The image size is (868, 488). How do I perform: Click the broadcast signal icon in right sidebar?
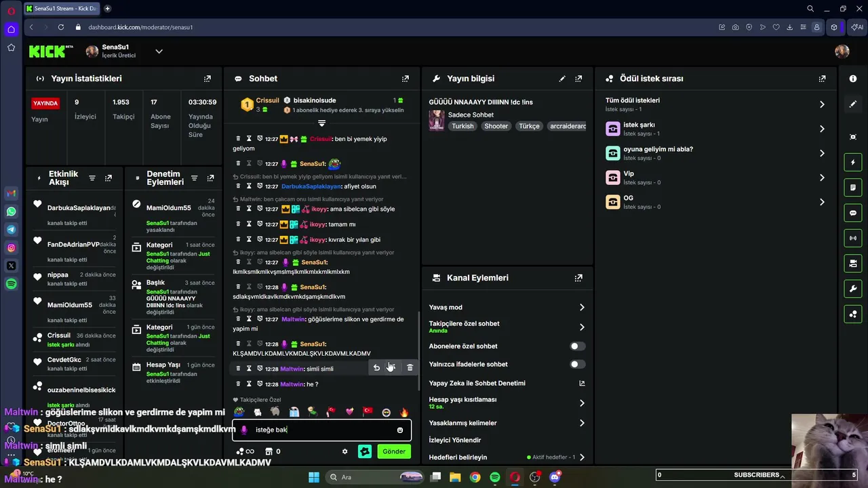(853, 238)
